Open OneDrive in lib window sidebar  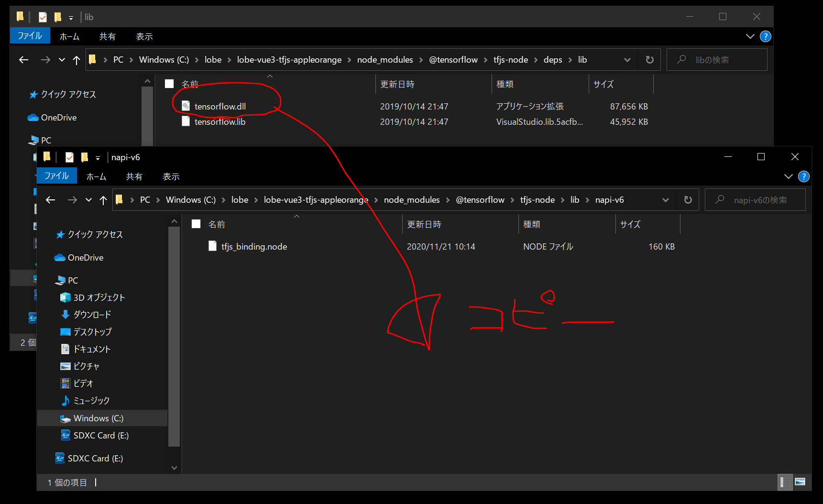click(52, 117)
